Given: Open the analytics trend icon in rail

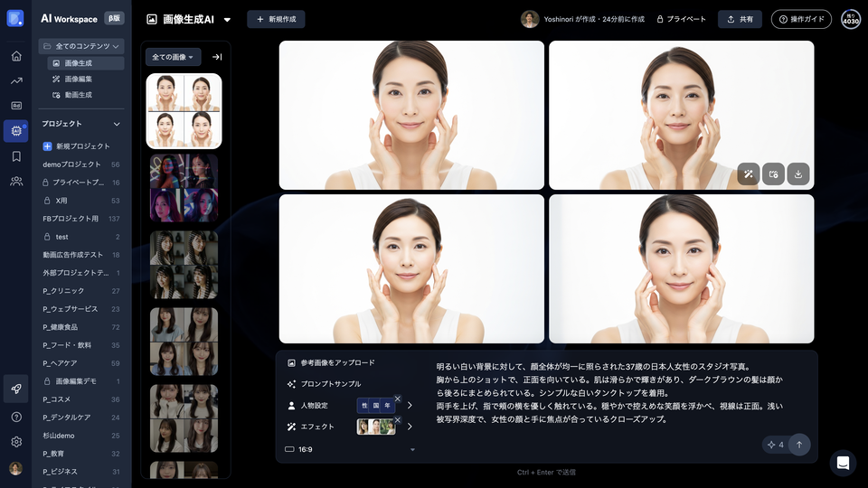Looking at the screenshot, I should click(x=16, y=80).
